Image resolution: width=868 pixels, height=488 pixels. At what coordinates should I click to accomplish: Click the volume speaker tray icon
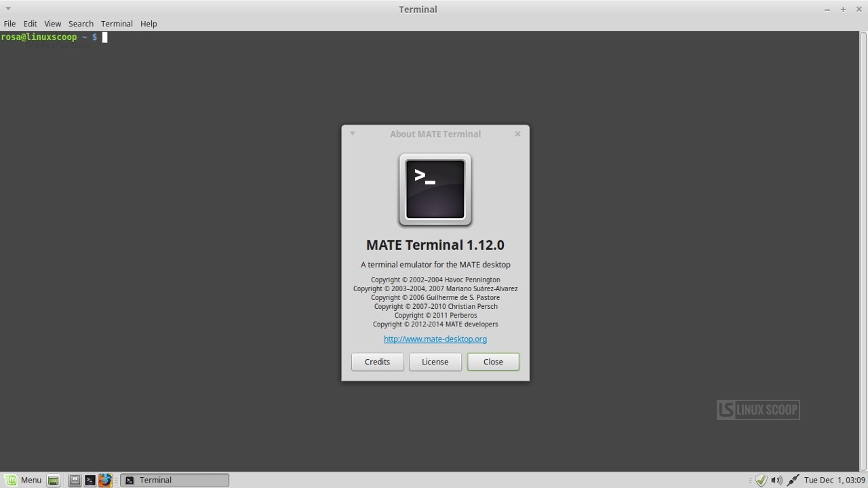pyautogui.click(x=776, y=480)
